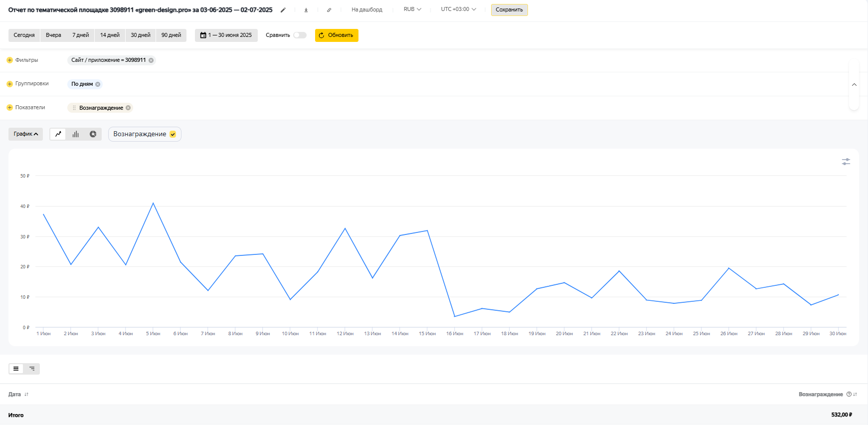Open the date range picker for 1–30 июня 2025
Viewport: 868px width, 425px height.
(x=226, y=35)
